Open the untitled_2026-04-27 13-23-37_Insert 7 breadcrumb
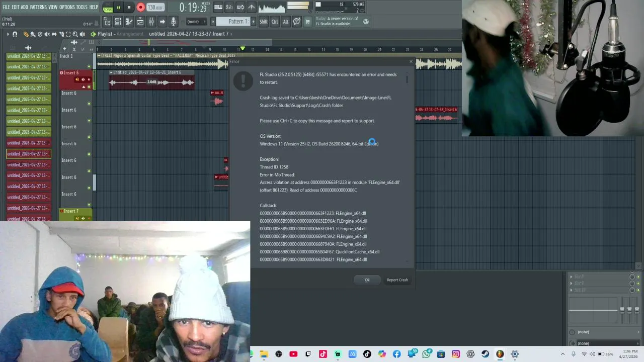 point(189,34)
